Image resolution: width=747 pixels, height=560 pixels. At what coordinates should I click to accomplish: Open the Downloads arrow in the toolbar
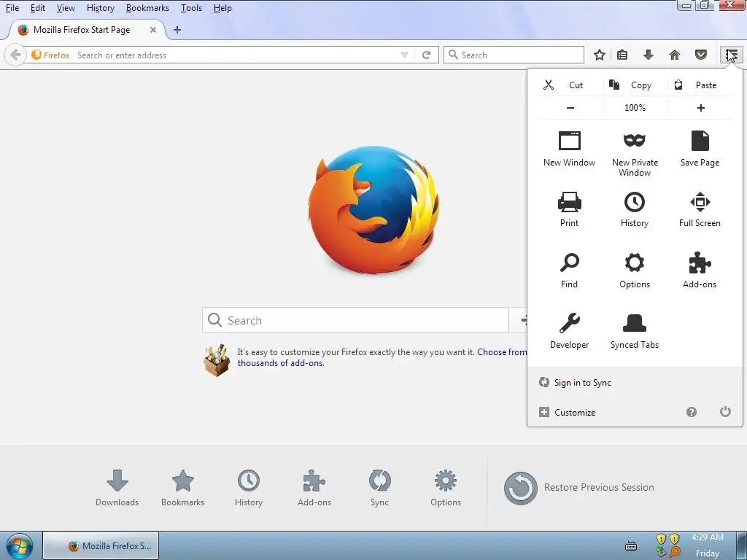click(648, 55)
